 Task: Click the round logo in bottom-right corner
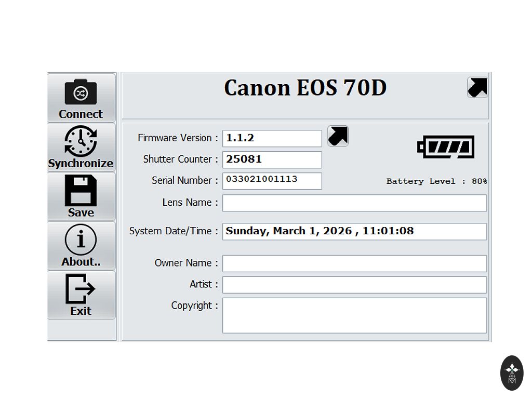[512, 373]
